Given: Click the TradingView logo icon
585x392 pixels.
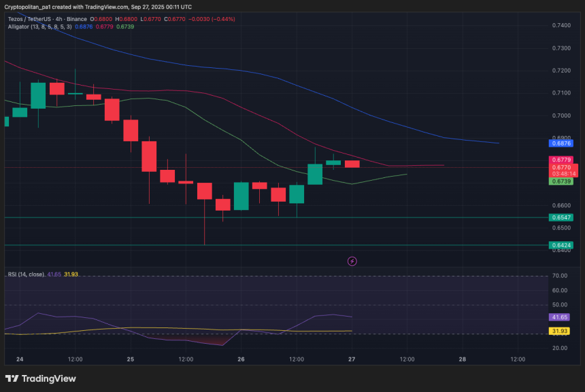Looking at the screenshot, I should coord(12,378).
